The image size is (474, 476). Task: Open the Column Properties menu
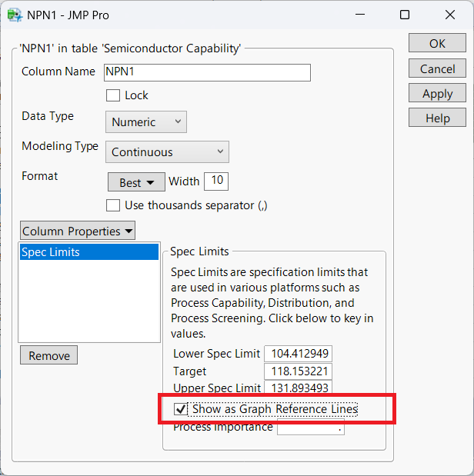77,231
